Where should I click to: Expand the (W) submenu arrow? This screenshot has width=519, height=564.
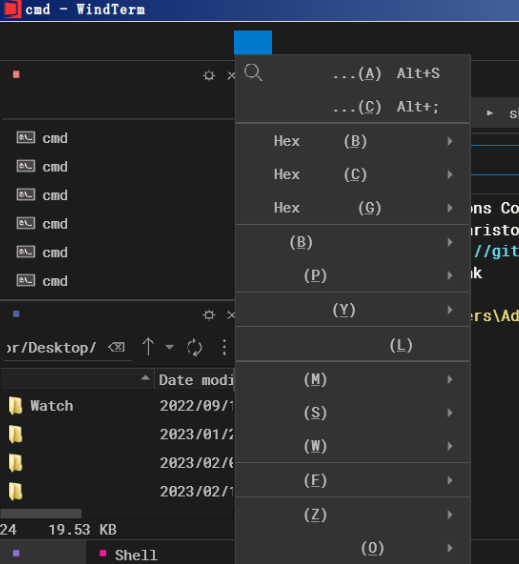click(x=450, y=446)
